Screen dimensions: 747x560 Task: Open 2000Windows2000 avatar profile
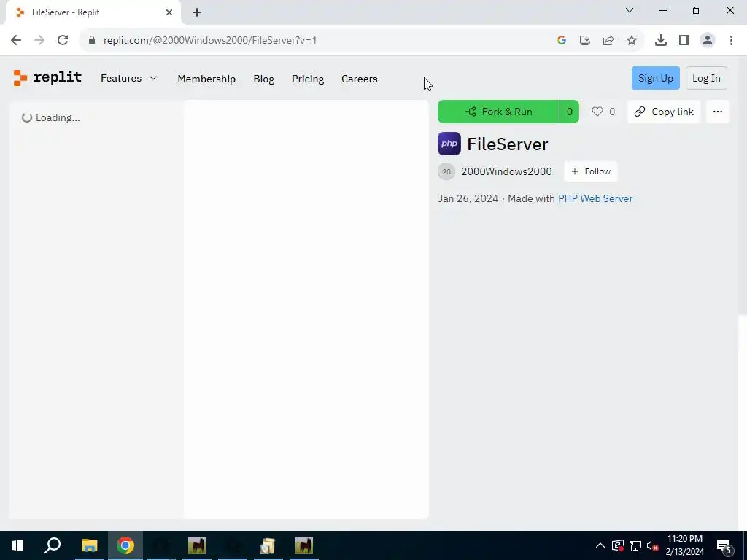click(446, 171)
